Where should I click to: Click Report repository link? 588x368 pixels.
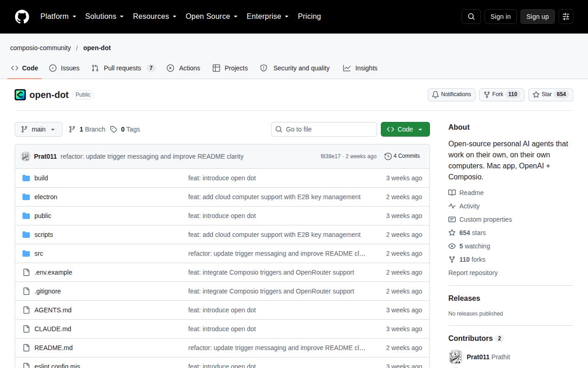pos(473,273)
